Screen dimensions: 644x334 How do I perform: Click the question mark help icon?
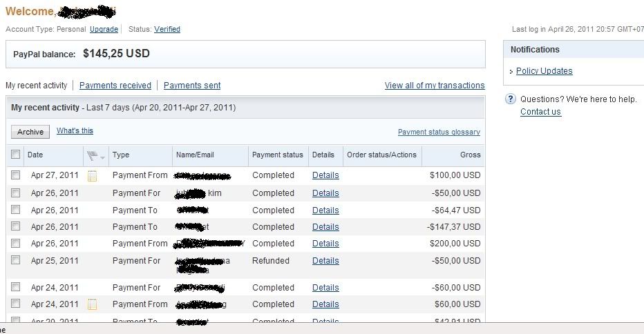pos(511,99)
